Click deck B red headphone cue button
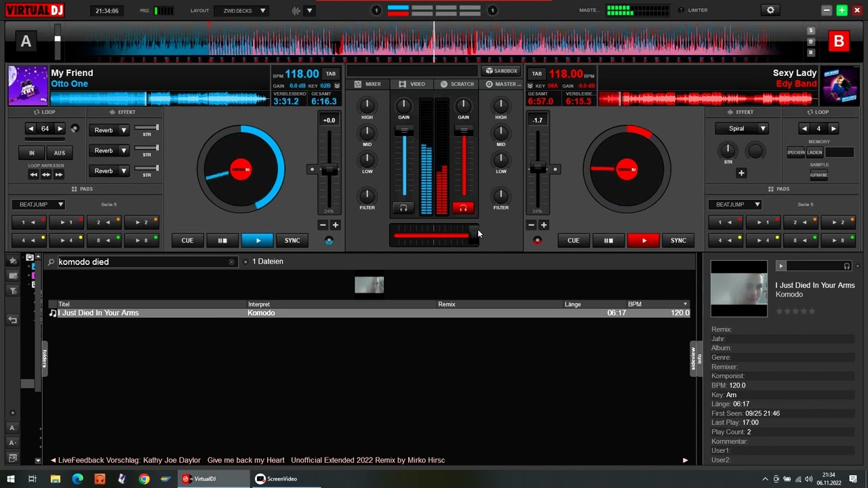 pyautogui.click(x=463, y=208)
